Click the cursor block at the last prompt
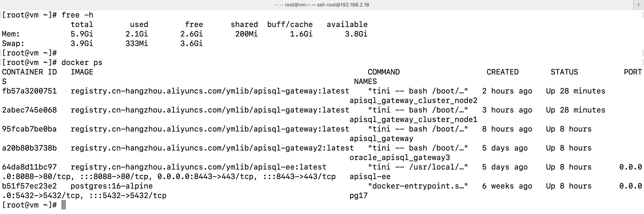Image resolution: width=644 pixels, height=214 pixels. click(63, 205)
